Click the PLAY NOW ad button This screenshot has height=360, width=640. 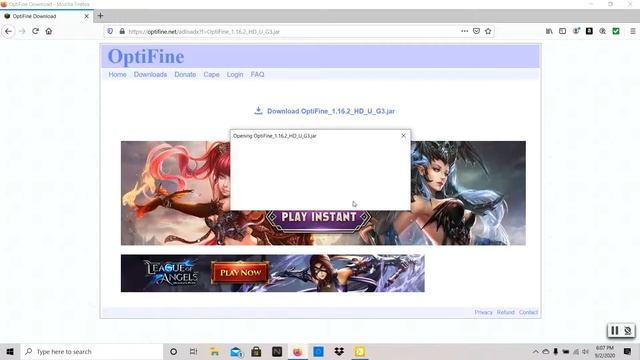tap(240, 273)
